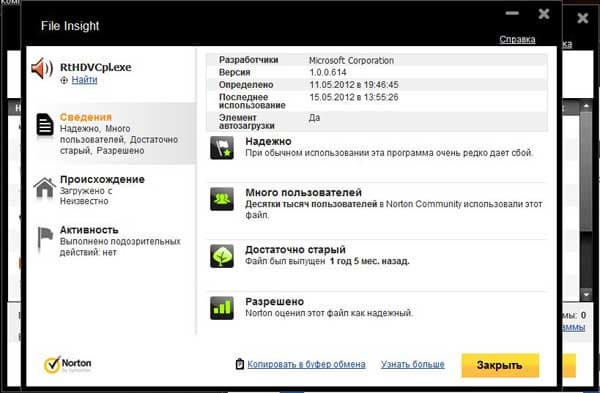Open the Справка help link
The image size is (600, 393).
tap(517, 39)
